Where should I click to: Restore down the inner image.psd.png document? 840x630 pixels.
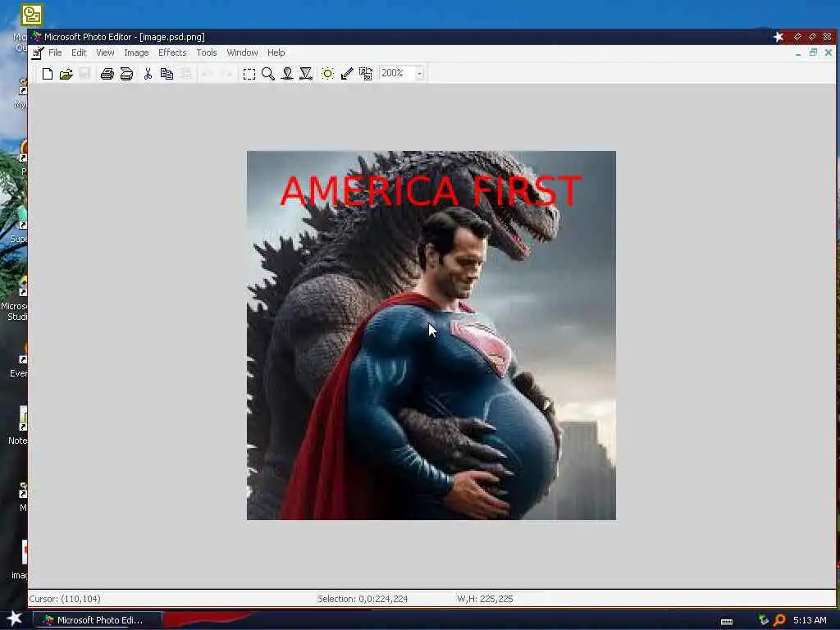[x=813, y=52]
